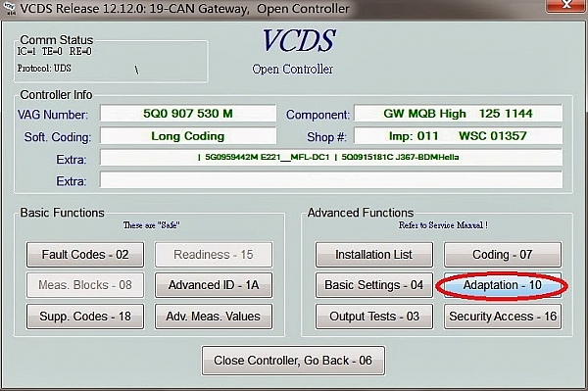
Task: Open Adv. Meas. Values
Action: tap(214, 317)
